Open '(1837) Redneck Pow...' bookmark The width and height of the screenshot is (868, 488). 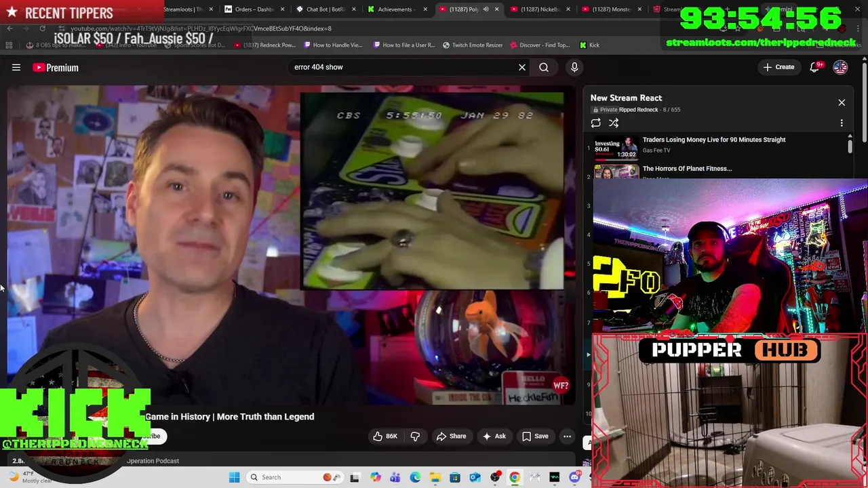[x=264, y=45]
